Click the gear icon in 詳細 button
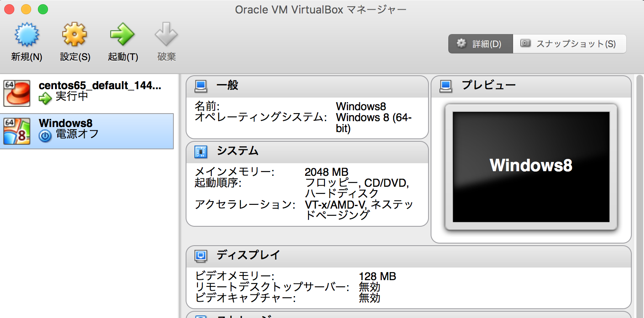This screenshot has width=644, height=318. coord(462,43)
